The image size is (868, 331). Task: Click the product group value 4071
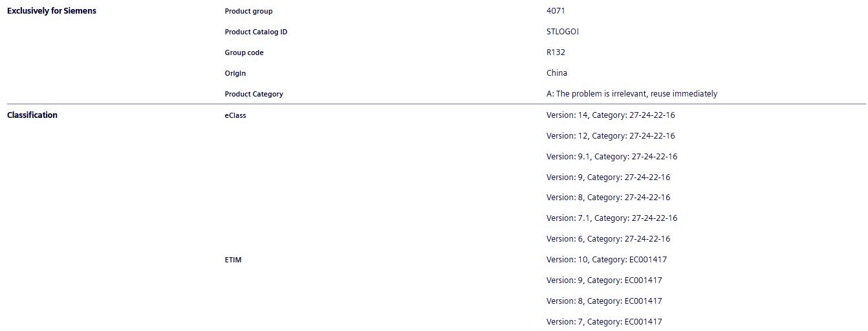[x=556, y=11]
